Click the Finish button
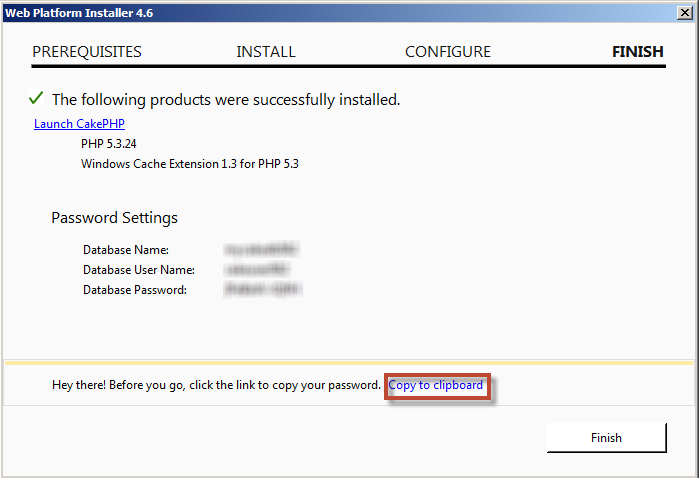Screen dimensions: 699x478 (x=606, y=437)
